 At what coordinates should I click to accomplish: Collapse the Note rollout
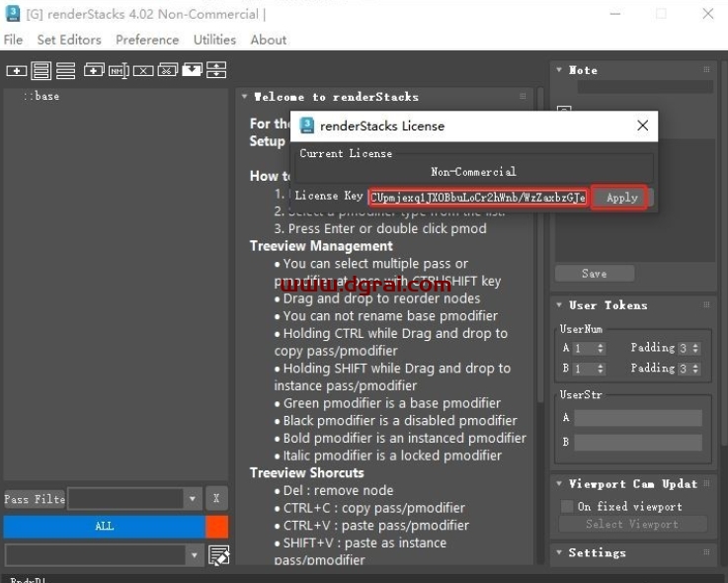pos(559,70)
